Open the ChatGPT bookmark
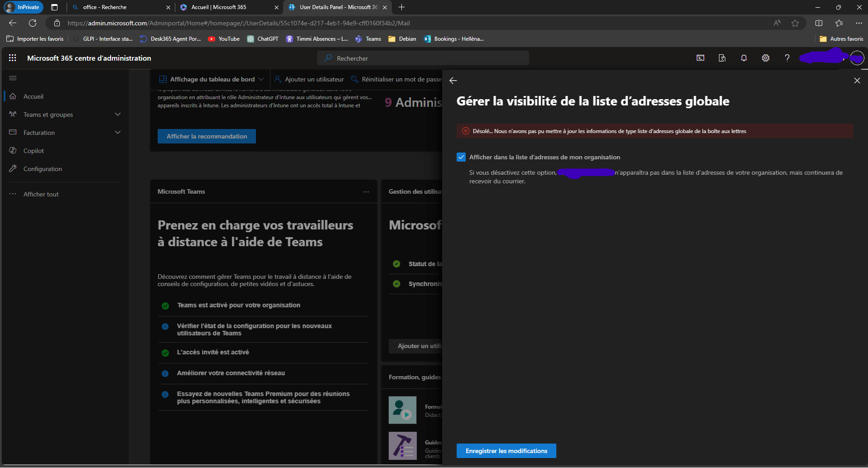Image resolution: width=868 pixels, height=468 pixels. pos(263,39)
